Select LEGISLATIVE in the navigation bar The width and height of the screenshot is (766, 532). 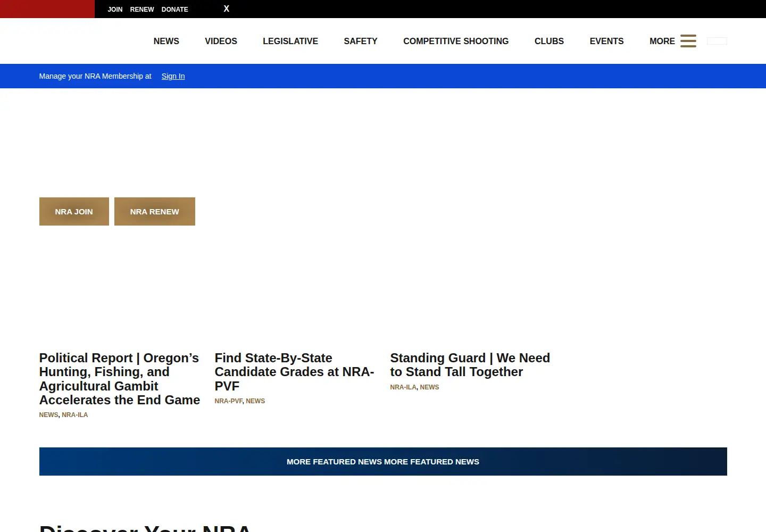click(x=290, y=41)
